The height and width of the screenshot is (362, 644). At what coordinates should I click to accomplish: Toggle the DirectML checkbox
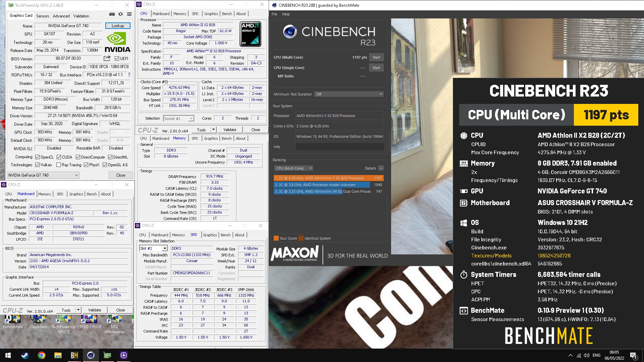110,157
